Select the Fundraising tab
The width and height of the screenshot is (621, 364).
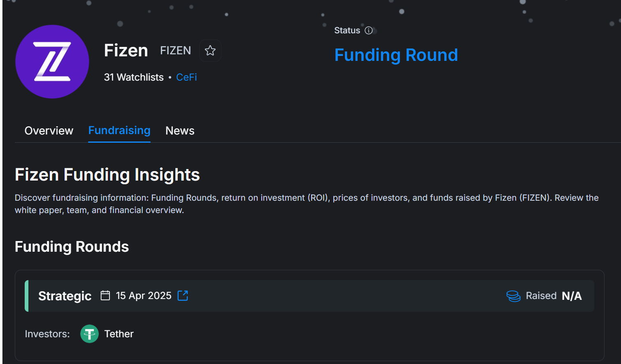[x=119, y=130]
